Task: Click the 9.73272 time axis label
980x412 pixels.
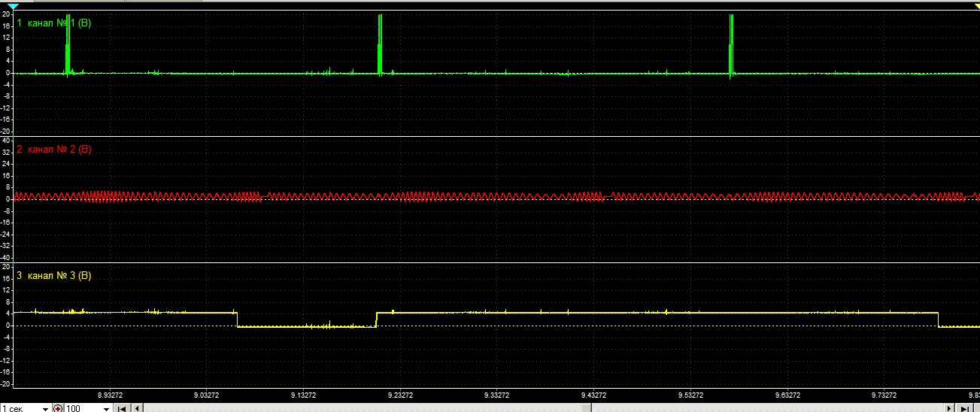Action: 884,394
